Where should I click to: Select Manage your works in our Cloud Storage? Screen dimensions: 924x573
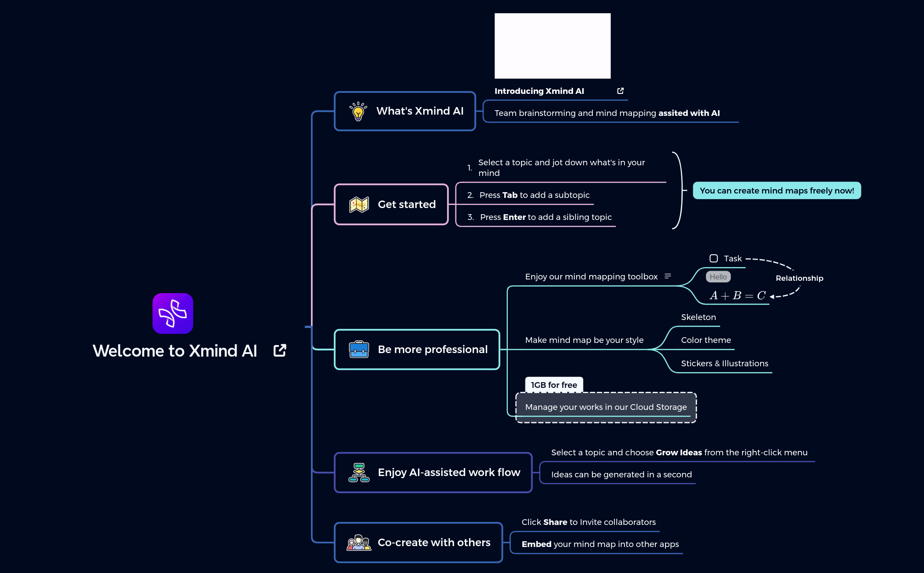point(606,407)
